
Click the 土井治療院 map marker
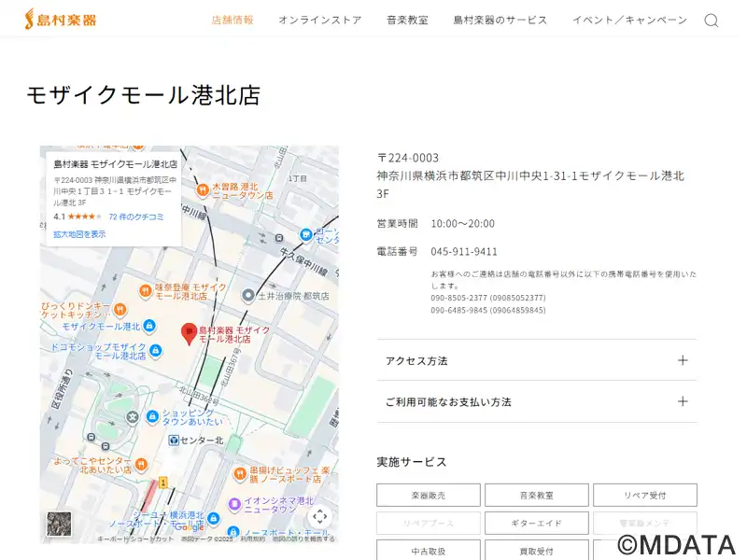pyautogui.click(x=247, y=295)
